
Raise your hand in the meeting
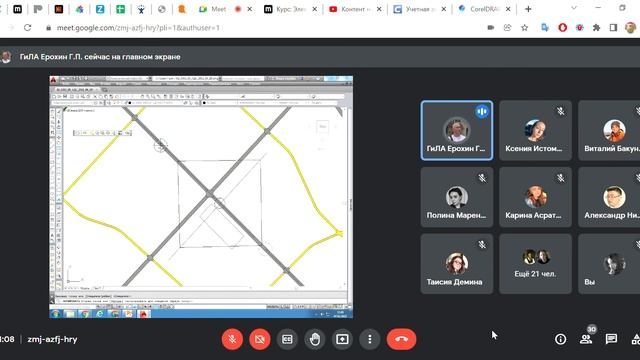315,339
